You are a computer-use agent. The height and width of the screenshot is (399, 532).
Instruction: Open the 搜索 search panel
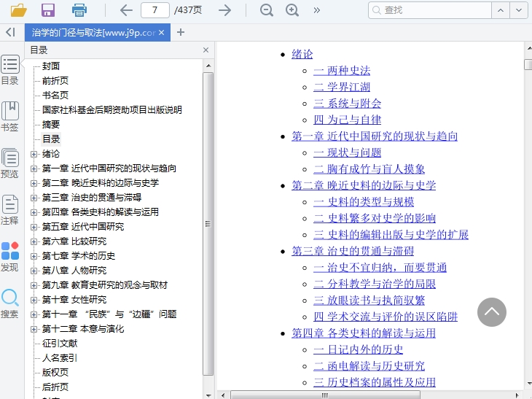10,303
